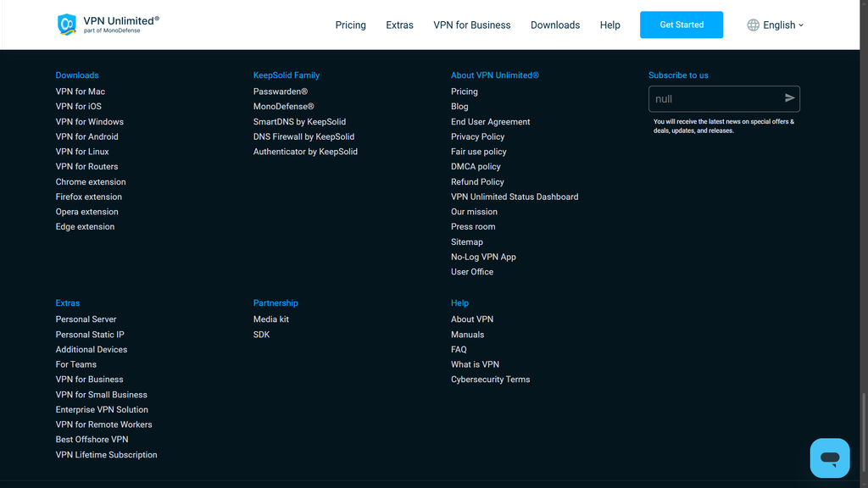Open Sitemap link
Image resolution: width=868 pixels, height=488 pixels.
tap(467, 242)
